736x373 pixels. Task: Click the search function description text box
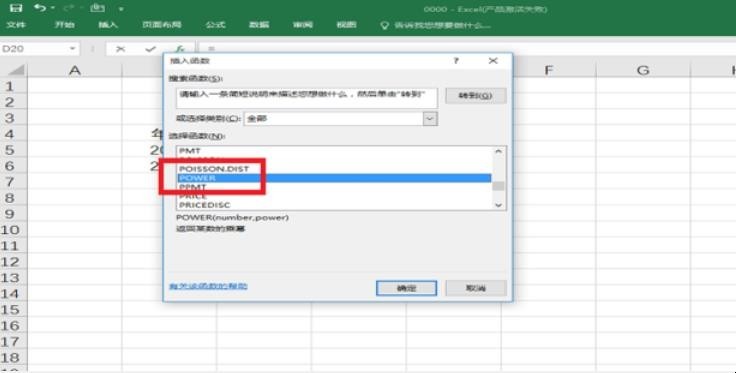point(307,98)
